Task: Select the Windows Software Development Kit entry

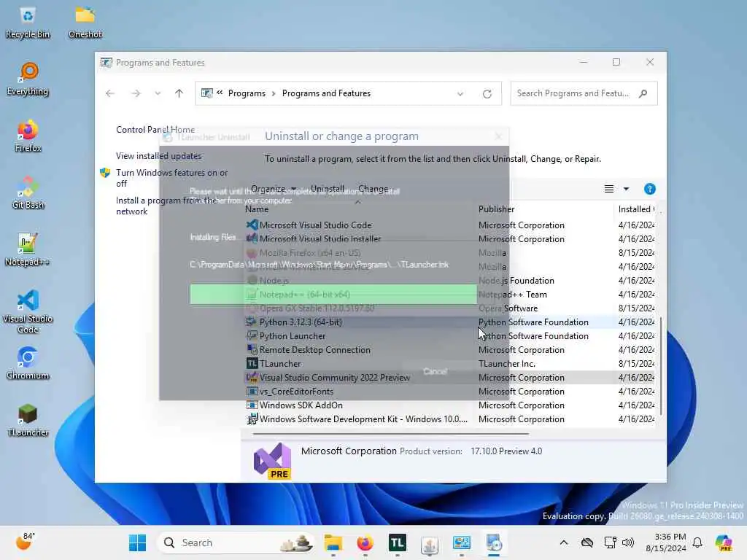Action: click(363, 419)
